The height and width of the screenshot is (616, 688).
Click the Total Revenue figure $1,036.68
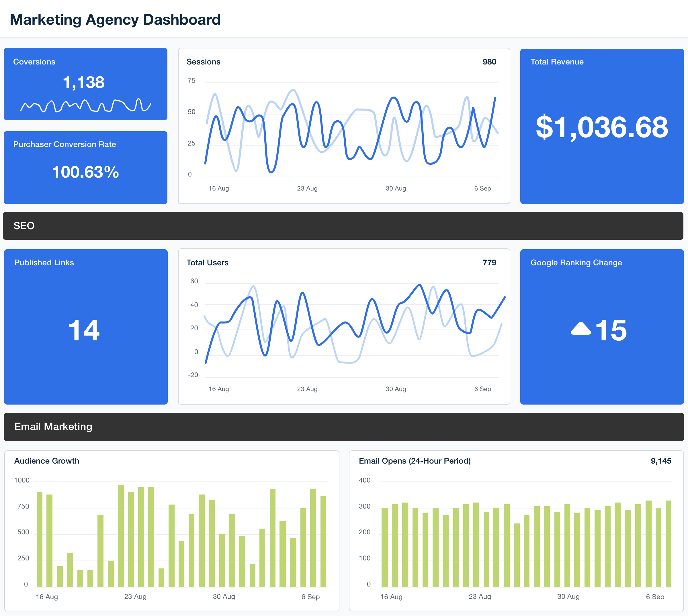pyautogui.click(x=602, y=127)
